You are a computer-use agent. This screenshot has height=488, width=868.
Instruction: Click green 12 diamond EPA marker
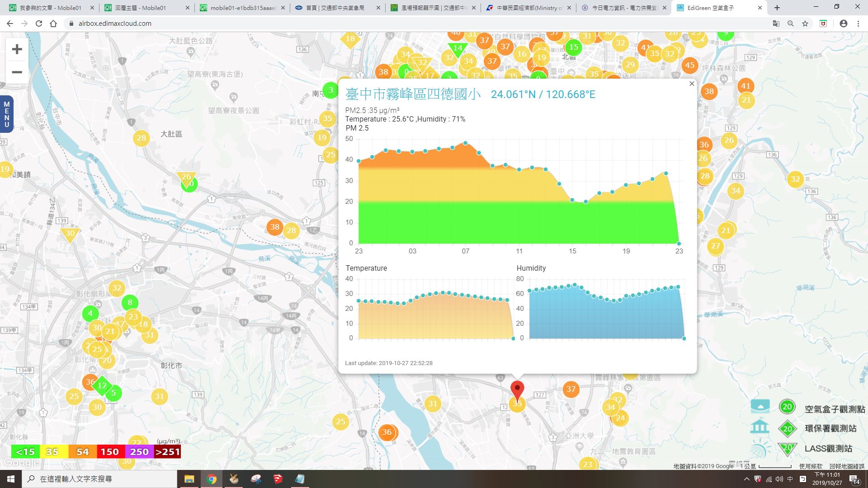tap(102, 385)
